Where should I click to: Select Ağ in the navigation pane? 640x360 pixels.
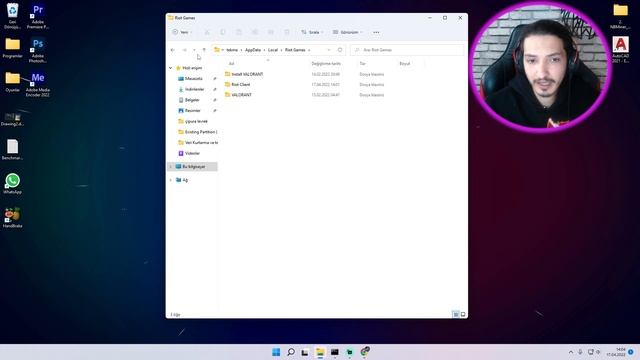coord(182,180)
